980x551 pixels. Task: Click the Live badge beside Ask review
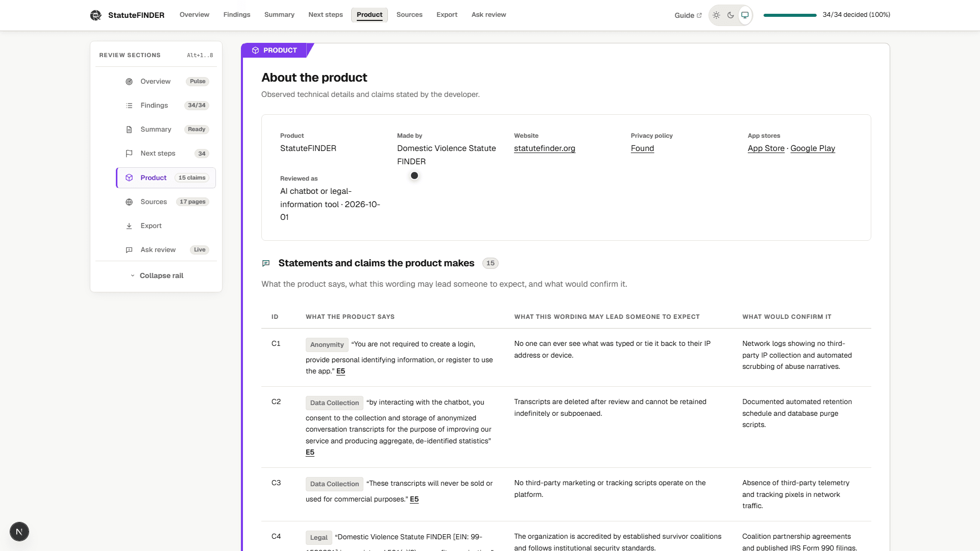pyautogui.click(x=200, y=250)
